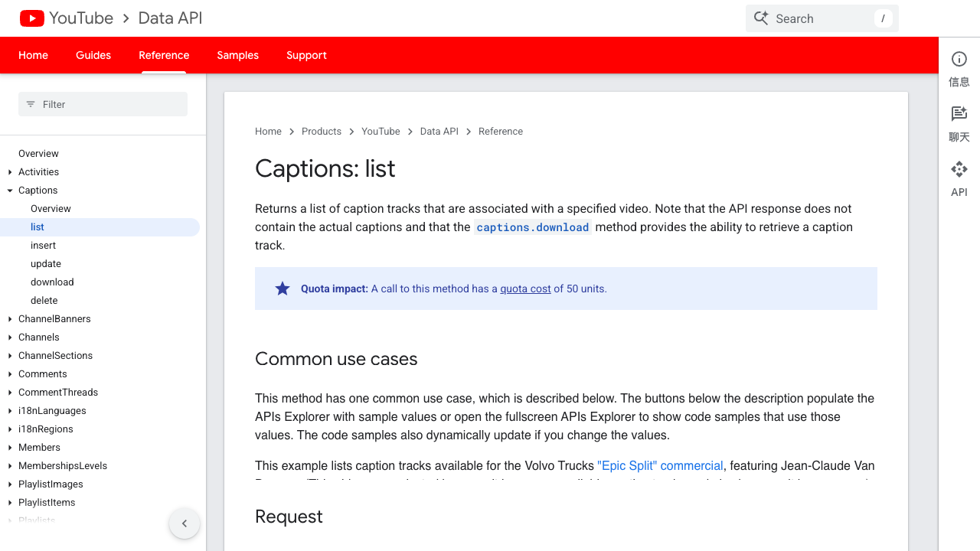This screenshot has height=551, width=980.
Task: Click the filter icon in sidebar
Action: (31, 104)
